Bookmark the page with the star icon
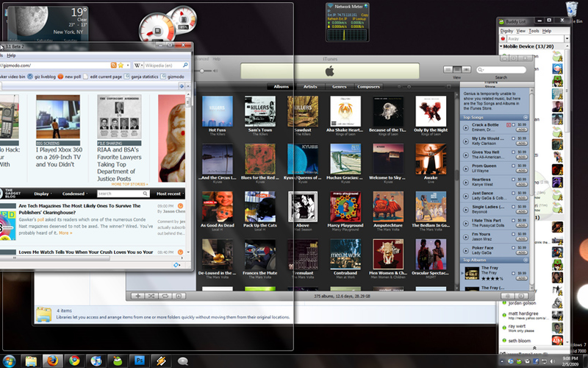 click(121, 66)
